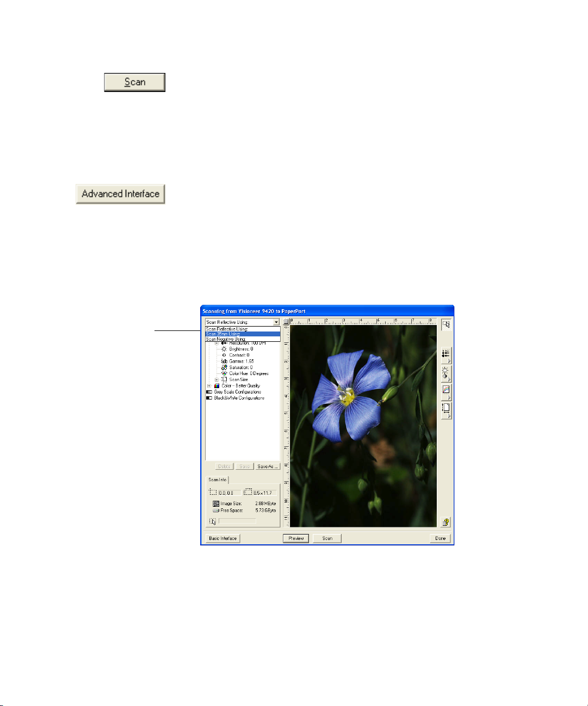Click the Scan button in scanning dialog
The width and height of the screenshot is (588, 706).
(327, 538)
